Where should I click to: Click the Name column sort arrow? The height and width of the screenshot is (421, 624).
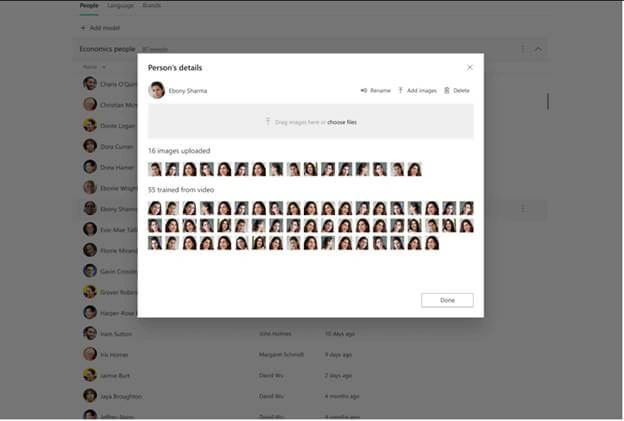(104, 67)
